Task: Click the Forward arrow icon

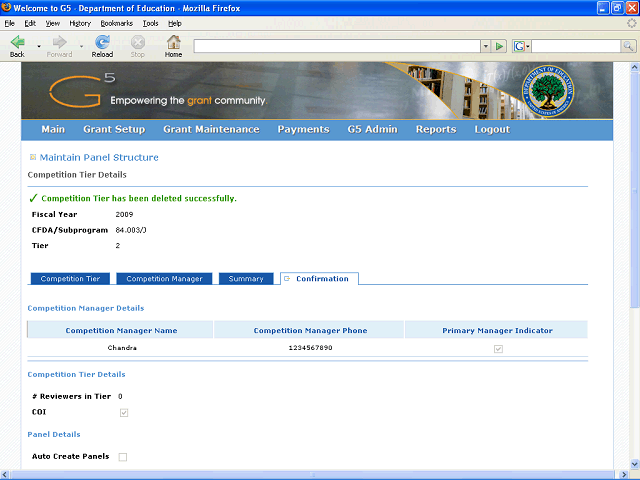Action: [60, 42]
